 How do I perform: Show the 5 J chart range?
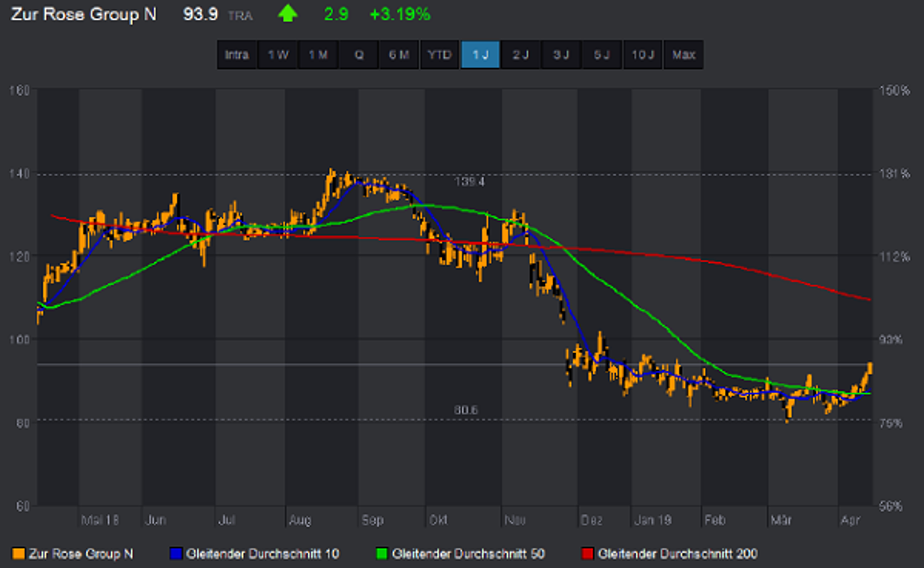[x=602, y=55]
